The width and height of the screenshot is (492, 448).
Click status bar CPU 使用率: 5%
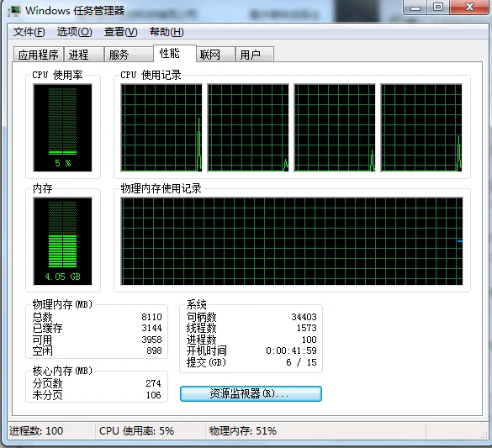pyautogui.click(x=136, y=431)
